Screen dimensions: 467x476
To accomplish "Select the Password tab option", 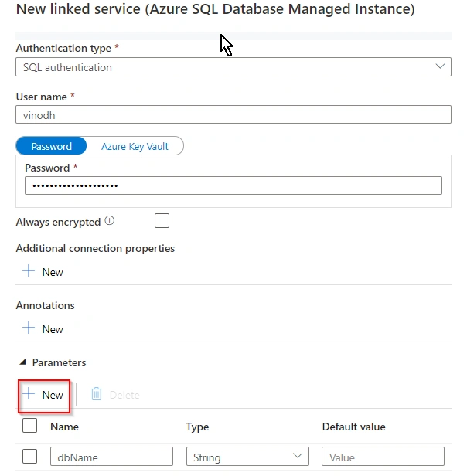I will tap(51, 146).
